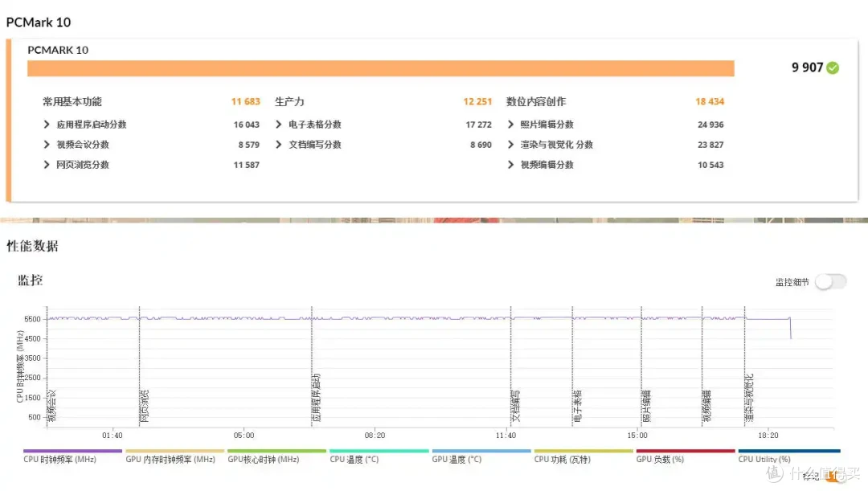Viewport: 868px width, 491px height.
Task: Click the 监控 panel title
Action: tap(30, 280)
